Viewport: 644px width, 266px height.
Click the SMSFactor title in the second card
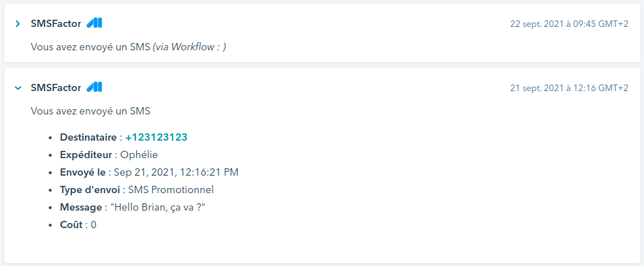tap(56, 87)
